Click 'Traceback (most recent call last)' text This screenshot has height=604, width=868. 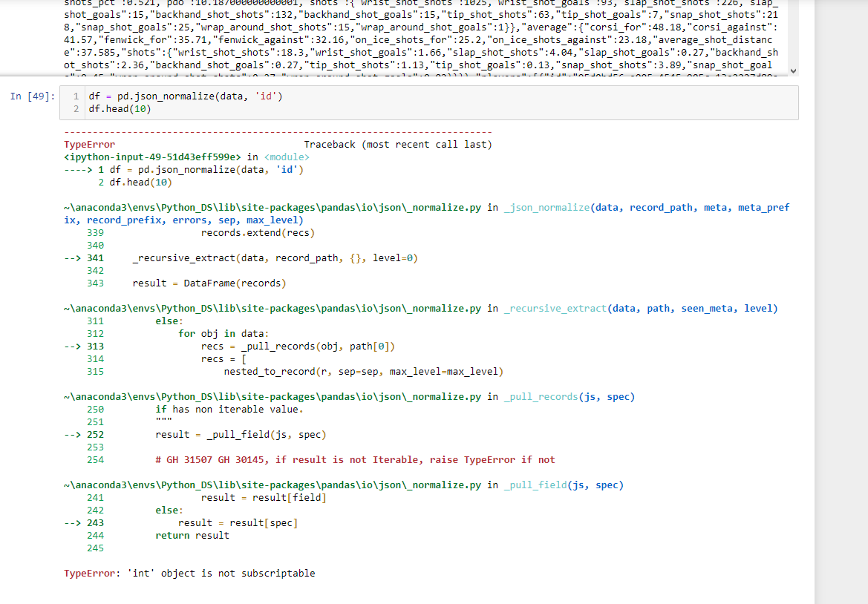point(397,145)
